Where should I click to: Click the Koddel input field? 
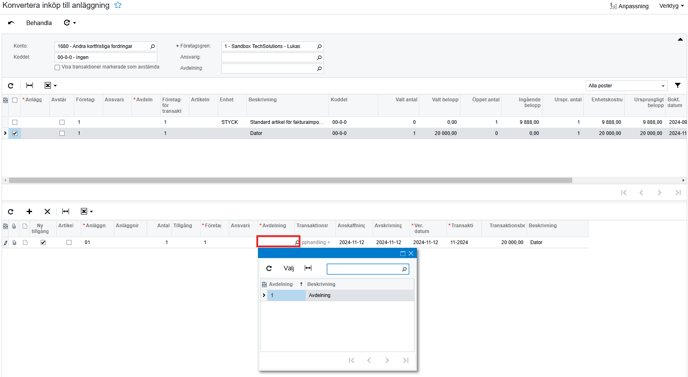click(x=106, y=57)
